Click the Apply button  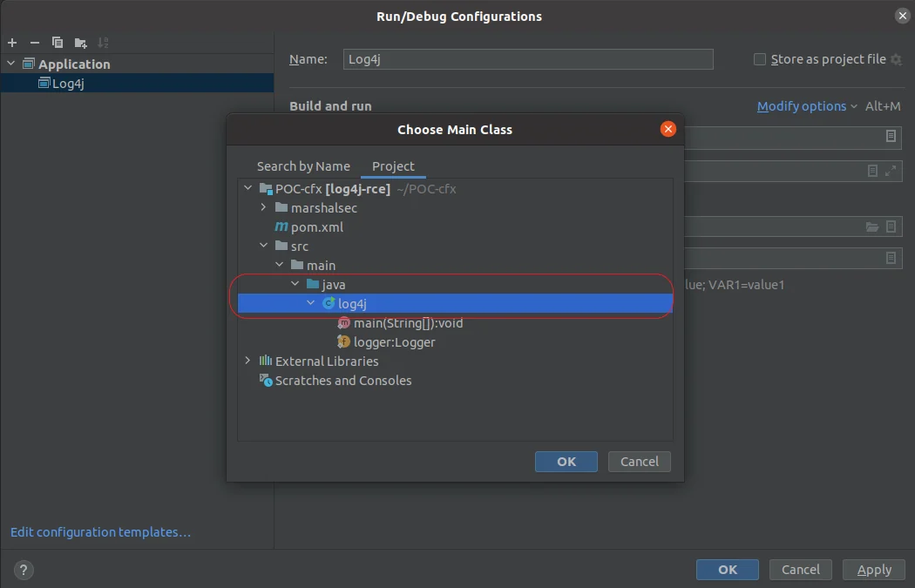873,570
